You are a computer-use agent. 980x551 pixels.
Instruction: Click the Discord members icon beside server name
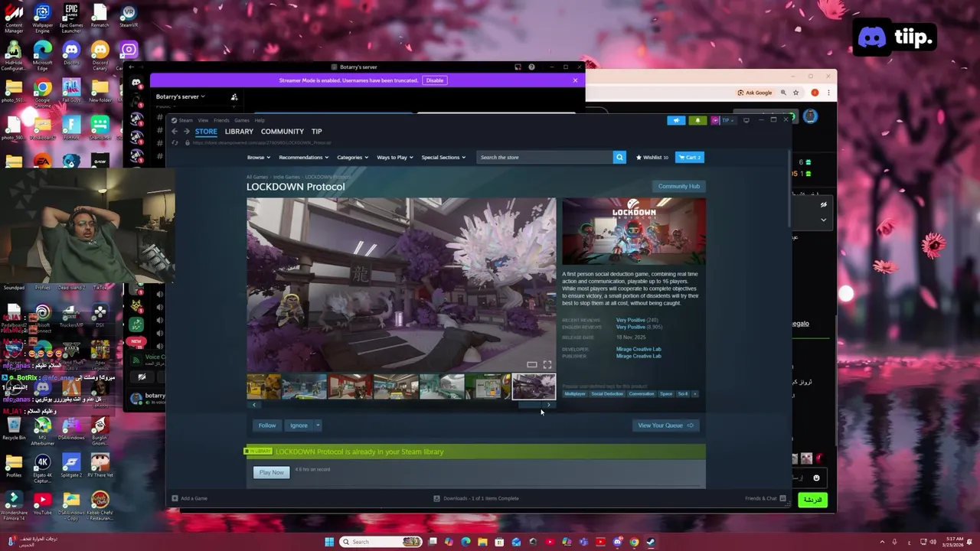pos(234,96)
